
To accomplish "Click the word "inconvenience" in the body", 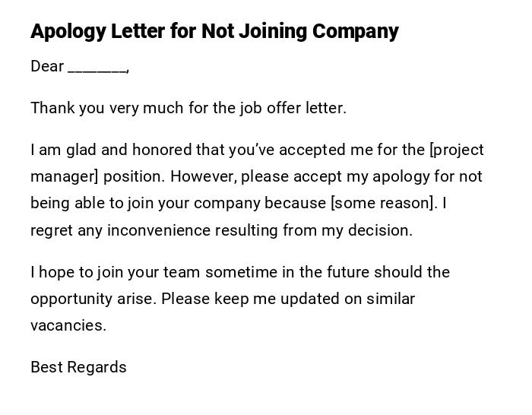I will (158, 230).
